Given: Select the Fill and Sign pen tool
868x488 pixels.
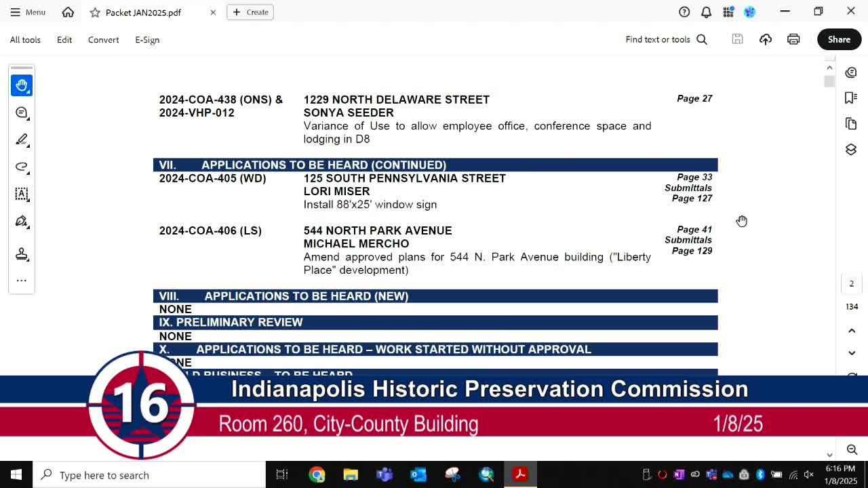Looking at the screenshot, I should 22,221.
